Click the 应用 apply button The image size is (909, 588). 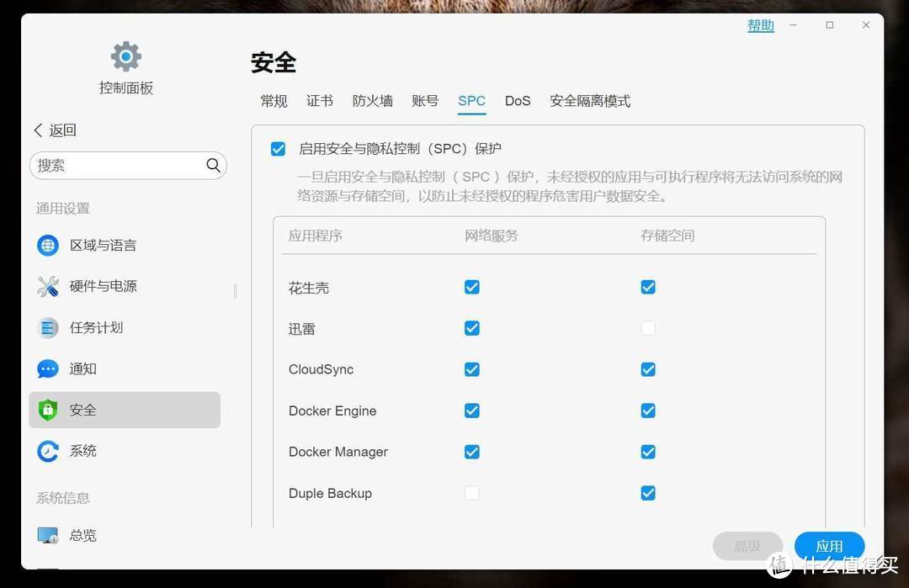coord(829,546)
